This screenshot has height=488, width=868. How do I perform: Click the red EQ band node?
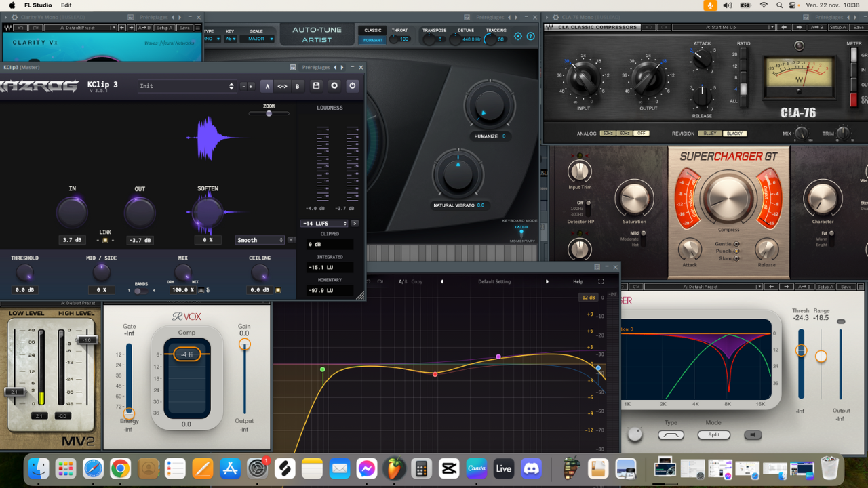(435, 374)
